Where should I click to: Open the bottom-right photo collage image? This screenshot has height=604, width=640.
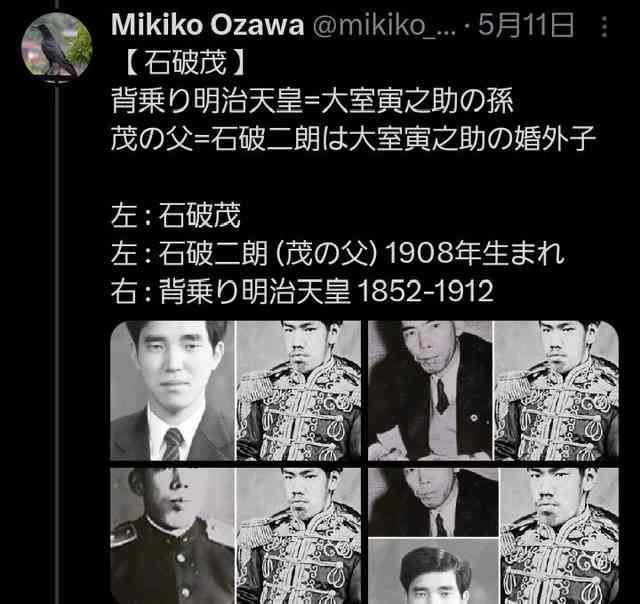(493, 536)
